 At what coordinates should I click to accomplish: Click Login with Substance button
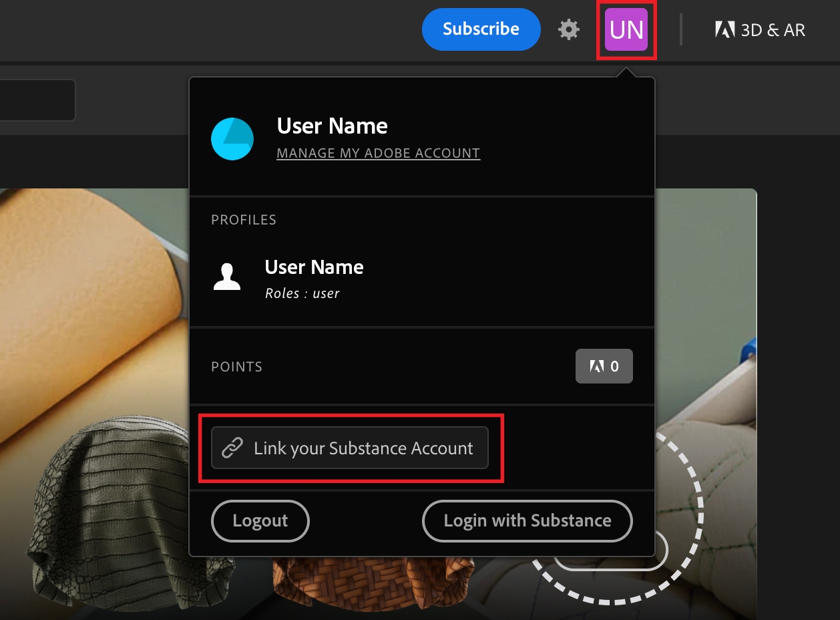[x=528, y=521]
